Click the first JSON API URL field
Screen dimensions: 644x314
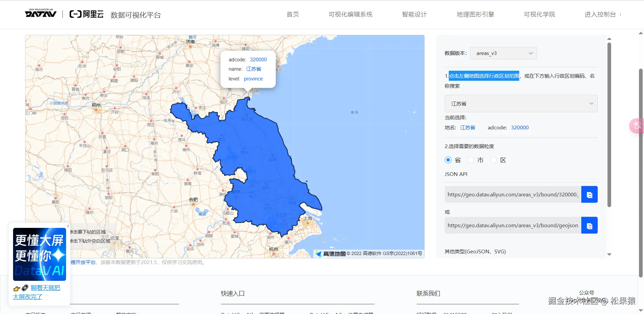click(x=513, y=194)
